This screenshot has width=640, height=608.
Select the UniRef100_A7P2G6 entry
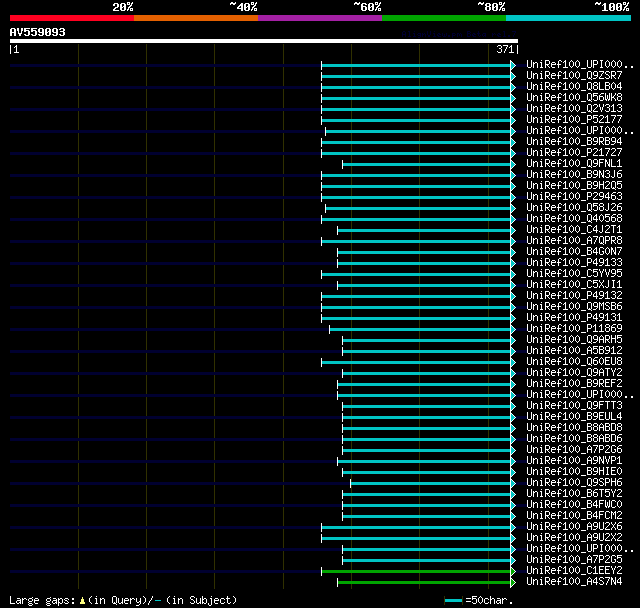click(574, 450)
